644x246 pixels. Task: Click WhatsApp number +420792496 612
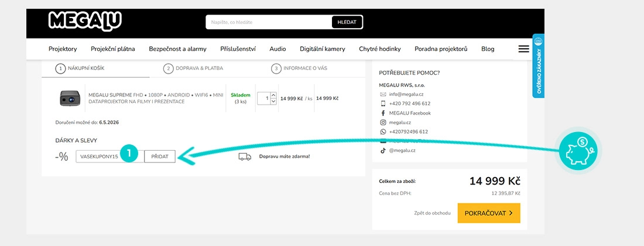coord(408,131)
